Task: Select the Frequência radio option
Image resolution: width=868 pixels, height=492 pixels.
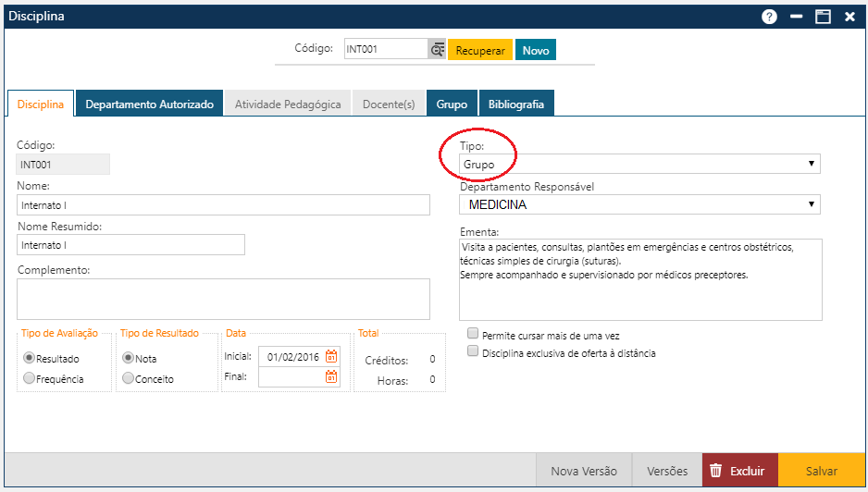Action: [x=30, y=378]
